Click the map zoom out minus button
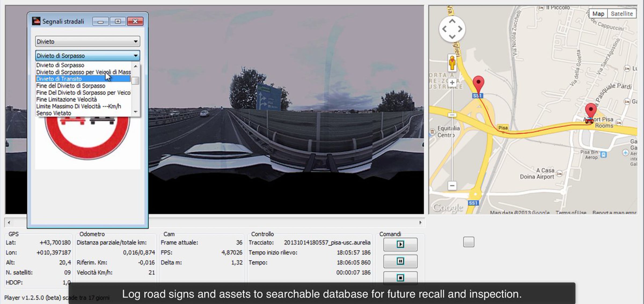 point(452,186)
